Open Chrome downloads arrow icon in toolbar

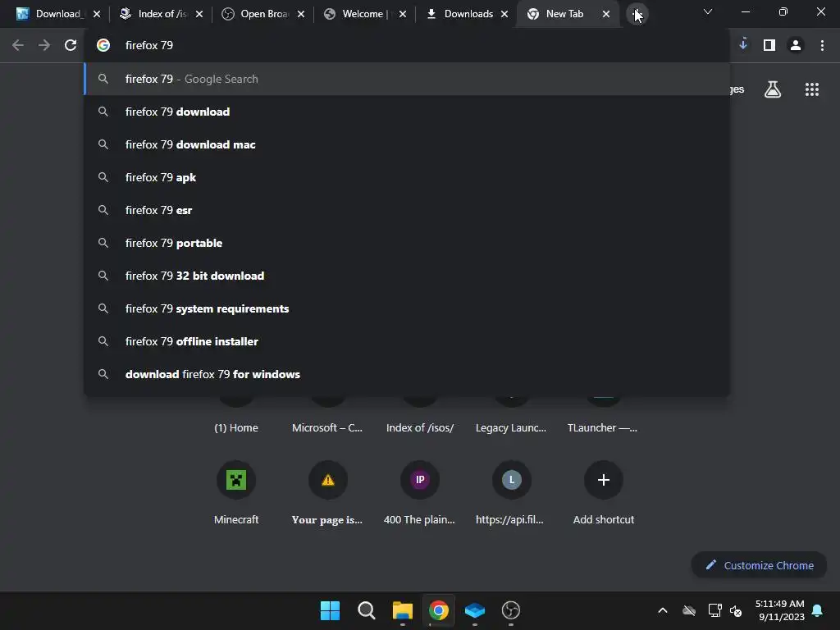point(743,45)
